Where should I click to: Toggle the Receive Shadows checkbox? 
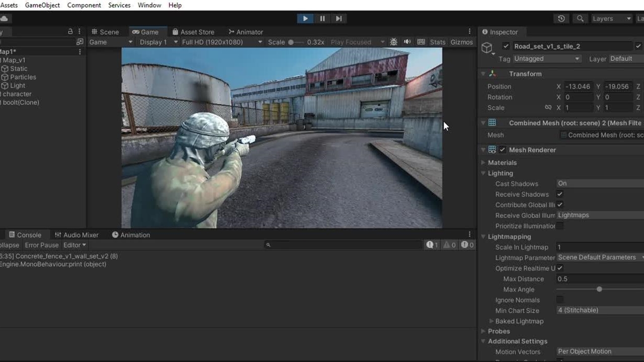[x=559, y=194]
